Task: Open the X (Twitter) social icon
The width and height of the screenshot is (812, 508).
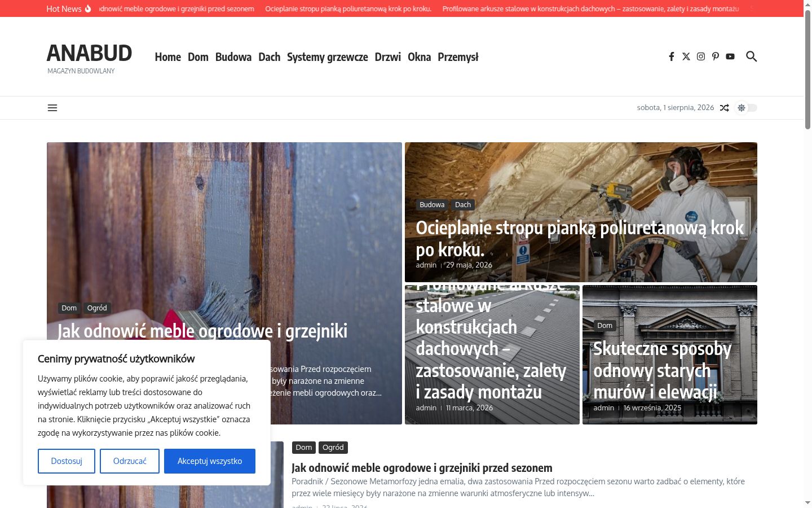Action: tap(686, 56)
